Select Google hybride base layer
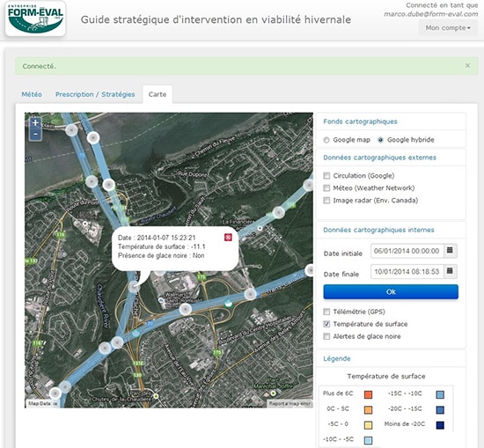This screenshot has width=484, height=448. point(380,140)
